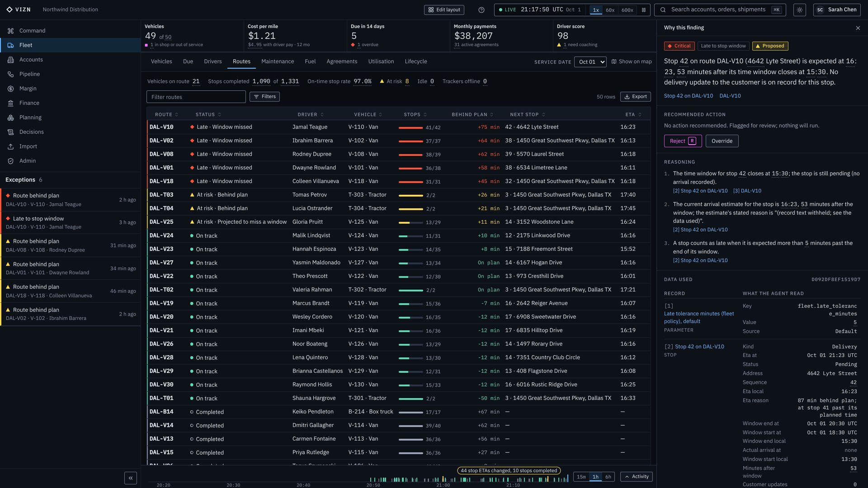Click the Reject button
The width and height of the screenshot is (868, 488).
tap(683, 141)
